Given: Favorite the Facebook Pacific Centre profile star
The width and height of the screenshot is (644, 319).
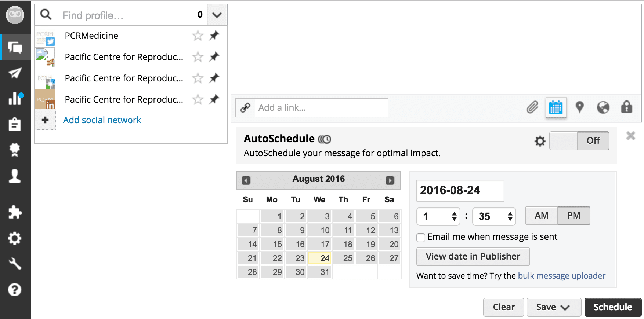Looking at the screenshot, I should coord(198,57).
